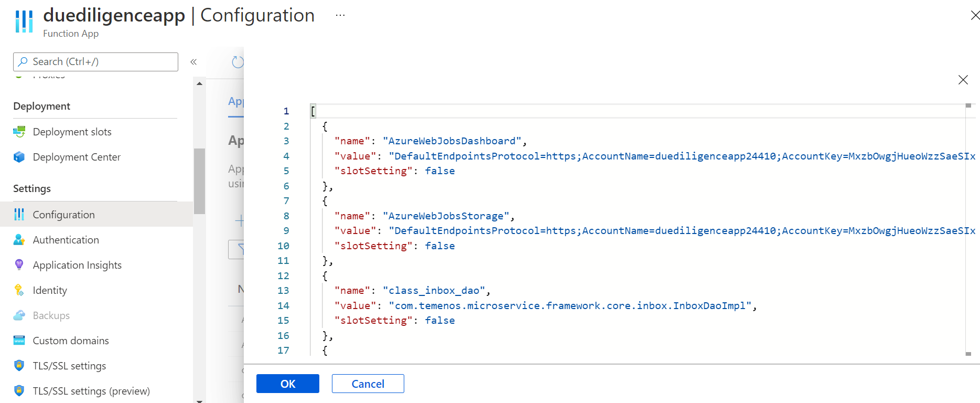
Task: Open the ellipsis more options menu
Action: click(340, 16)
